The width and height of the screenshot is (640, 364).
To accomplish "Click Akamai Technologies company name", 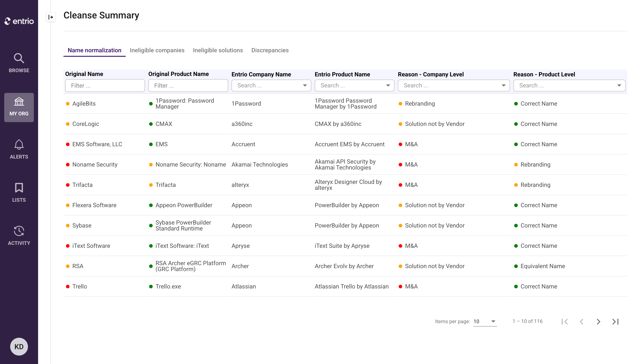I will pyautogui.click(x=259, y=164).
